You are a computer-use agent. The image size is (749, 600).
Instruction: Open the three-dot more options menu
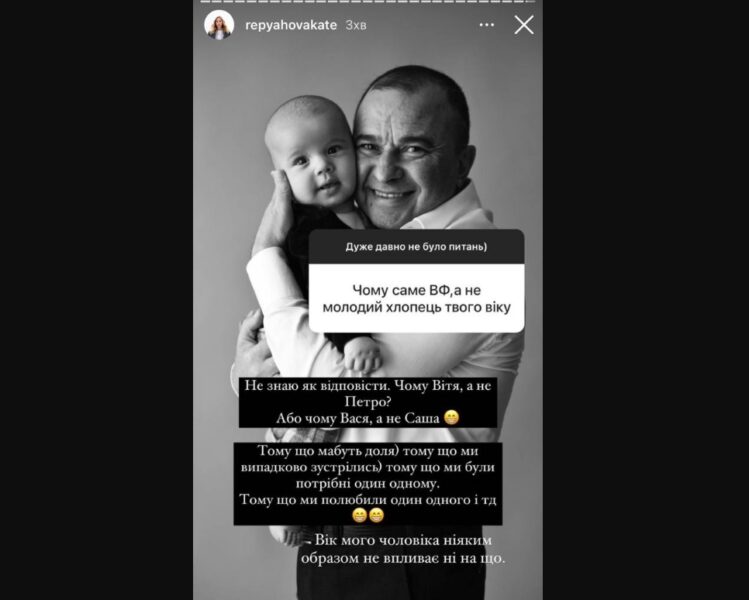tap(486, 25)
